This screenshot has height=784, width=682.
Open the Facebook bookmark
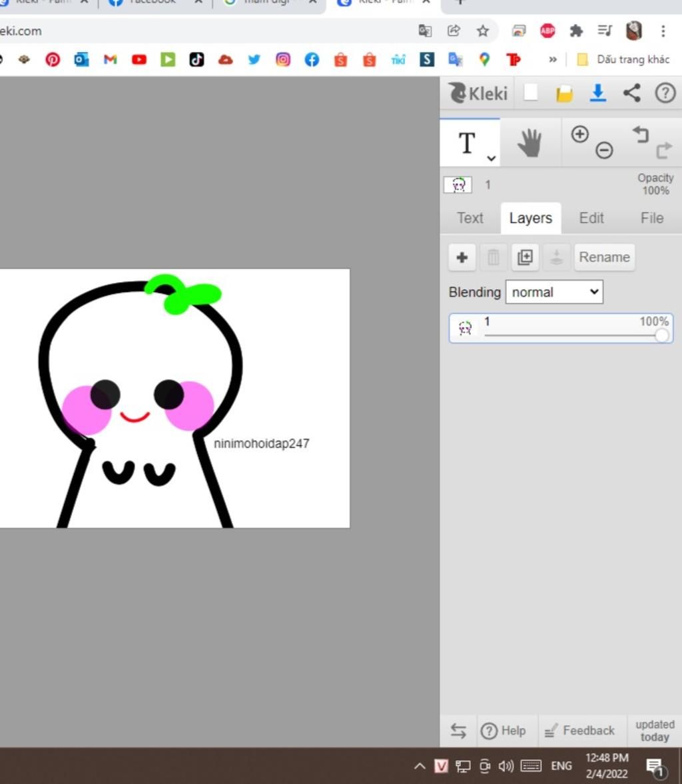pos(312,59)
